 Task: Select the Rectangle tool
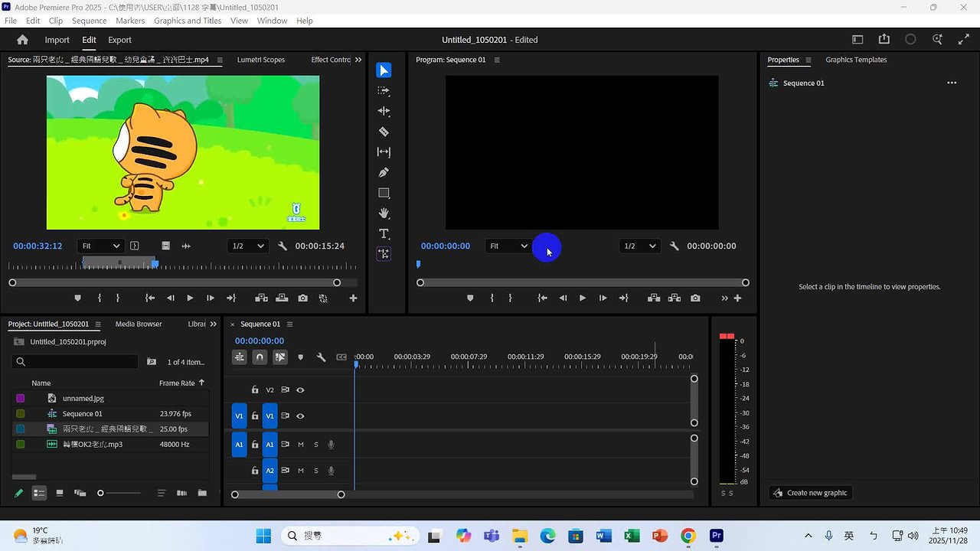tap(384, 193)
